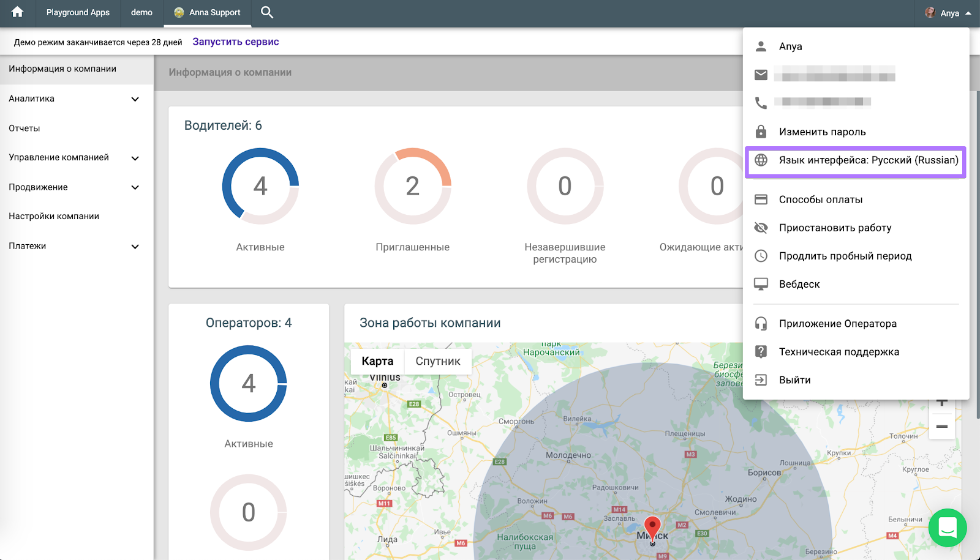This screenshot has height=560, width=980.
Task: Open the green chat widget button
Action: click(x=947, y=528)
